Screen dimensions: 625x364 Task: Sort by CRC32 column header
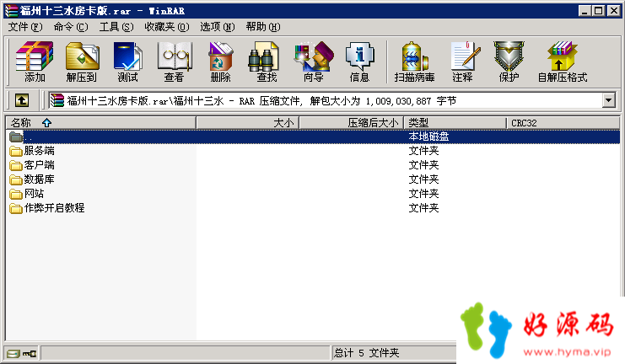563,123
